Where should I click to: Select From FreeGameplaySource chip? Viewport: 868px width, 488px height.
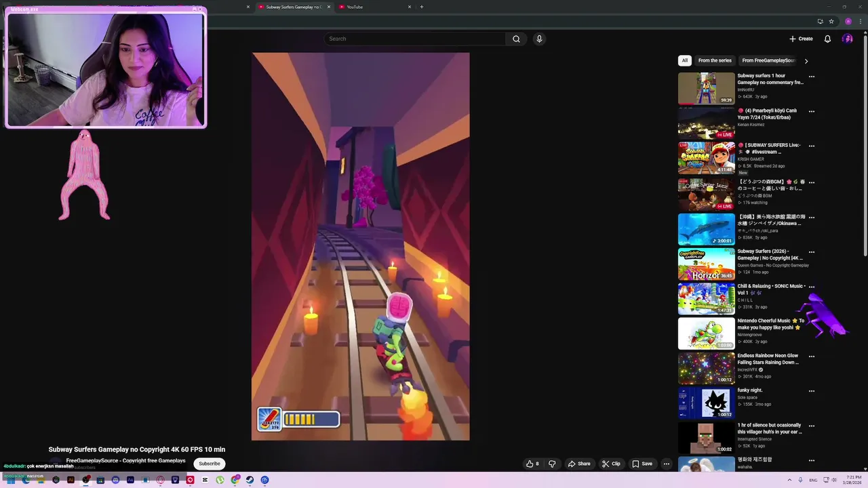coord(768,60)
